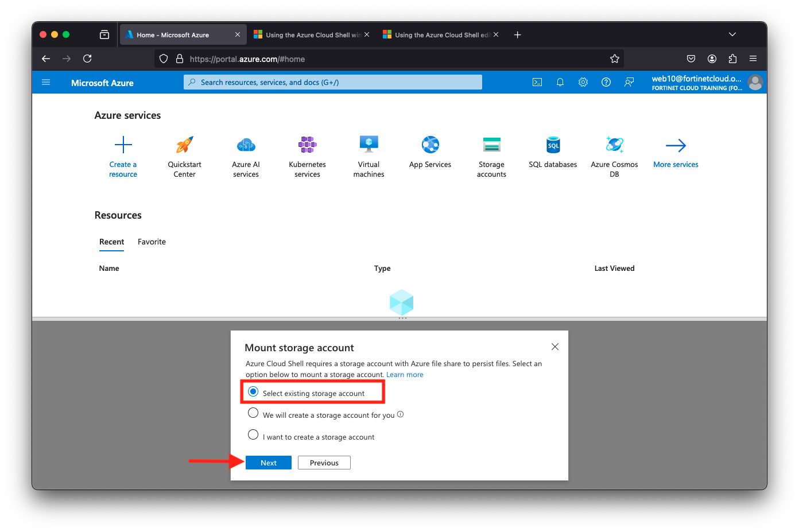Image resolution: width=799 pixels, height=532 pixels.
Task: Open the feedback icon in Azure header
Action: (x=629, y=82)
